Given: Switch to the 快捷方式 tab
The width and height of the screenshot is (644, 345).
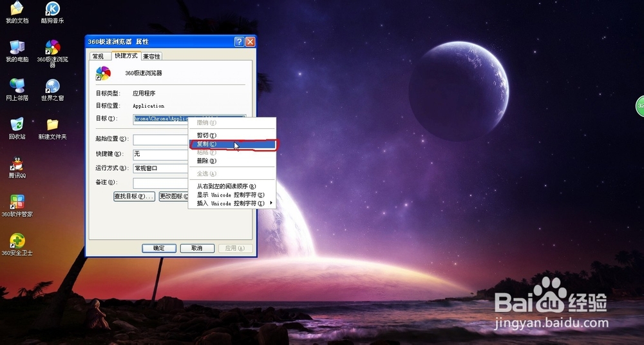Looking at the screenshot, I should coord(126,55).
